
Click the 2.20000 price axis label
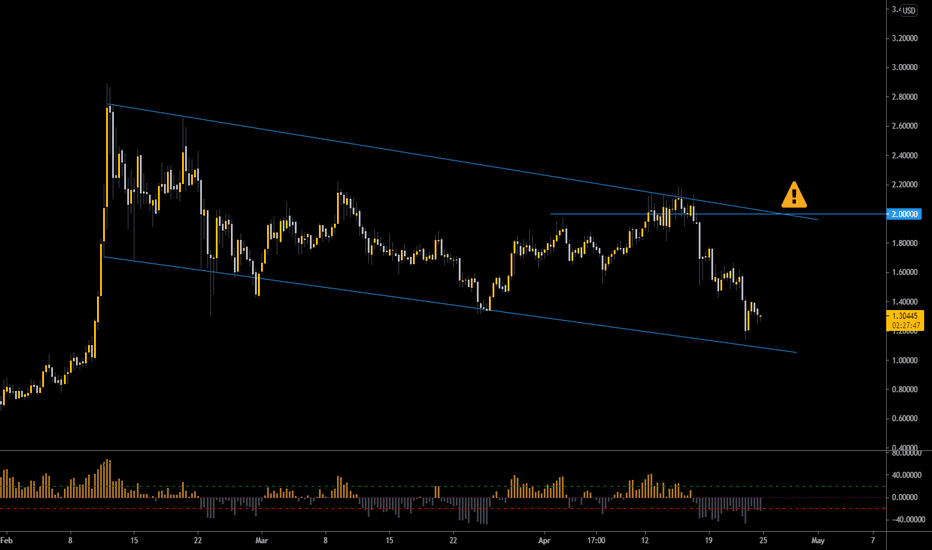click(904, 185)
